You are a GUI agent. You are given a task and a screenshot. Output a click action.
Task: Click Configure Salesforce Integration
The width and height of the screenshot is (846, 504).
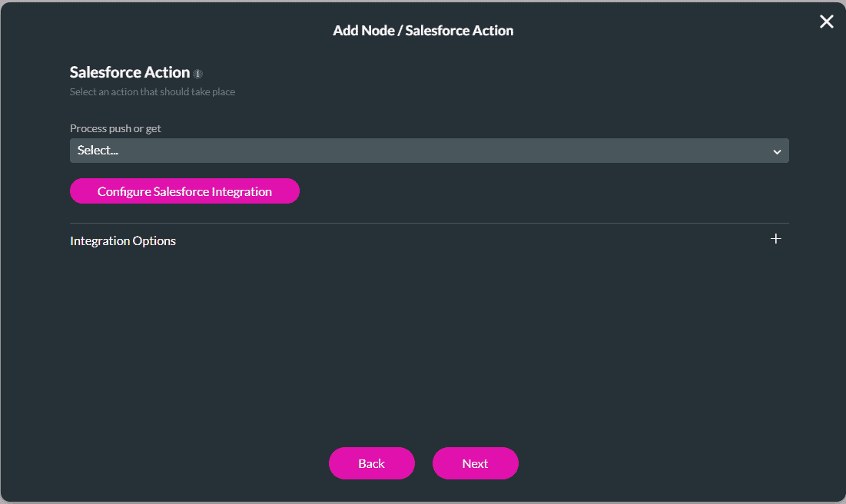pyautogui.click(x=184, y=191)
